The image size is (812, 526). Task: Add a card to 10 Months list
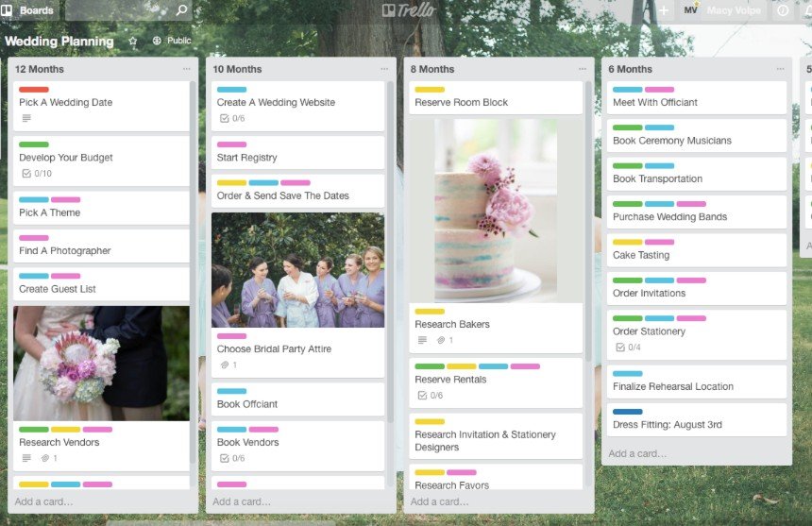[242, 501]
